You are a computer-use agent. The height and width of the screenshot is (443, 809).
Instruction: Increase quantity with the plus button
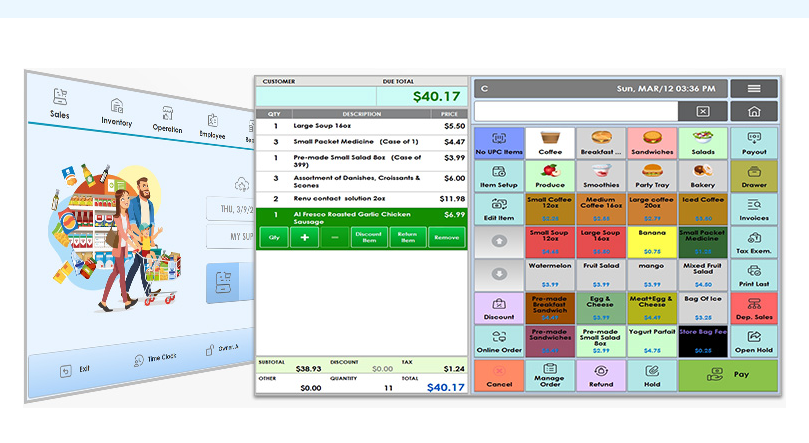304,237
